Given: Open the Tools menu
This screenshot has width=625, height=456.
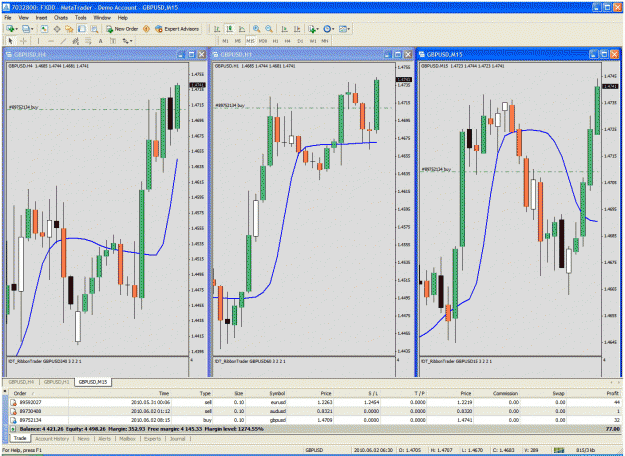Looking at the screenshot, I should pyautogui.click(x=81, y=18).
